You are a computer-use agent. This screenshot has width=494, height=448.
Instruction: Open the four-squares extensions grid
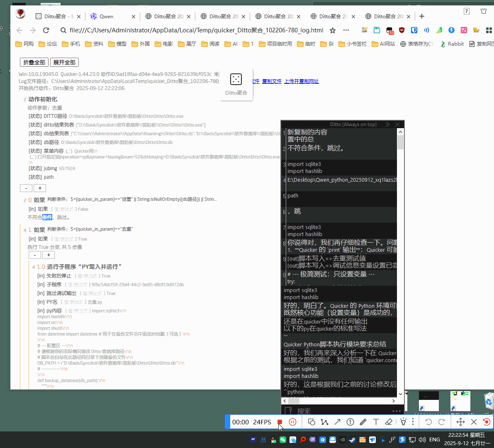489,30
